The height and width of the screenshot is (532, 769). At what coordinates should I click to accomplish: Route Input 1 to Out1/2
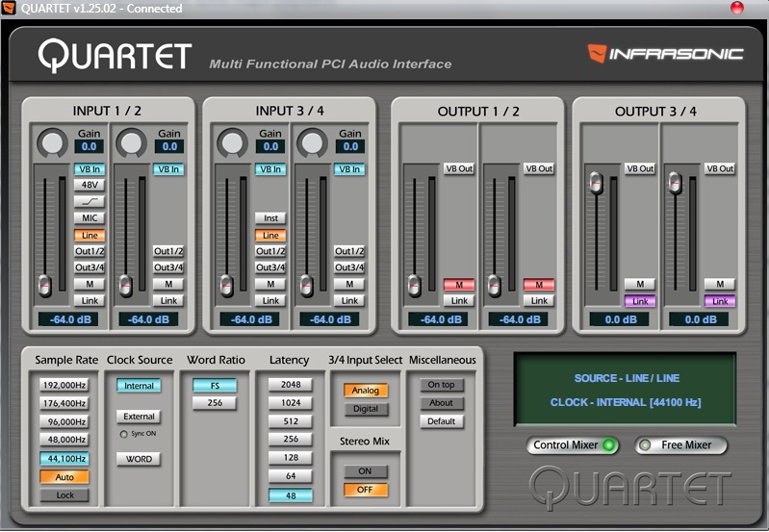[x=90, y=251]
